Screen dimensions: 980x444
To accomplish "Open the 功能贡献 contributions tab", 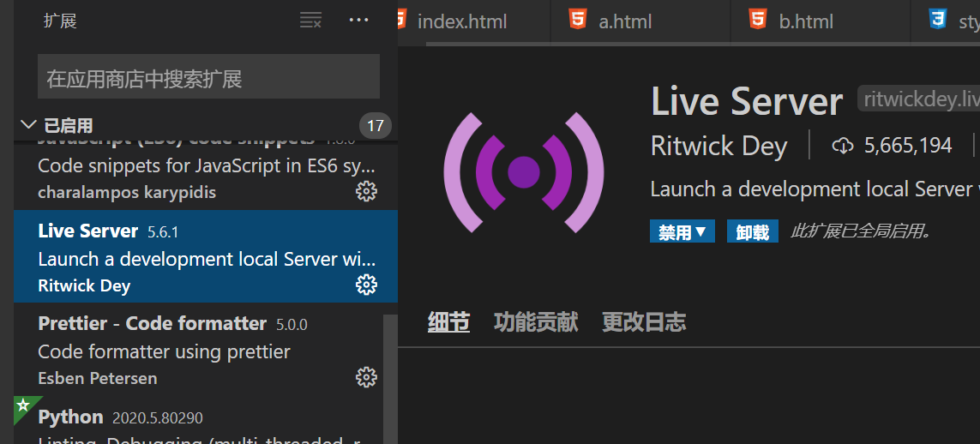I will click(536, 322).
